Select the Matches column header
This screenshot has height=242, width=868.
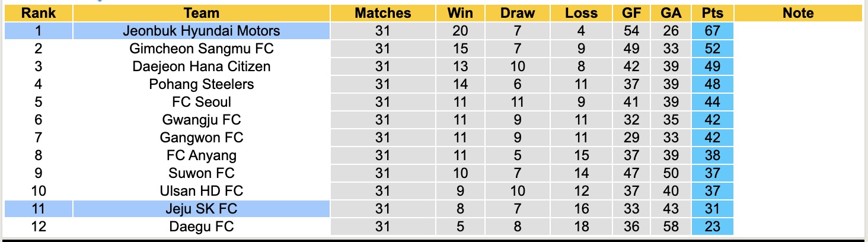click(x=382, y=13)
